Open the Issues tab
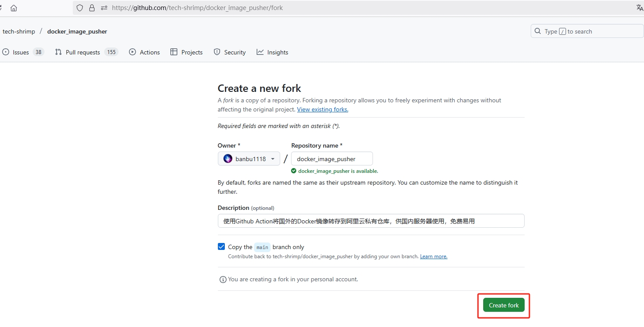This screenshot has height=327, width=644. click(x=21, y=52)
